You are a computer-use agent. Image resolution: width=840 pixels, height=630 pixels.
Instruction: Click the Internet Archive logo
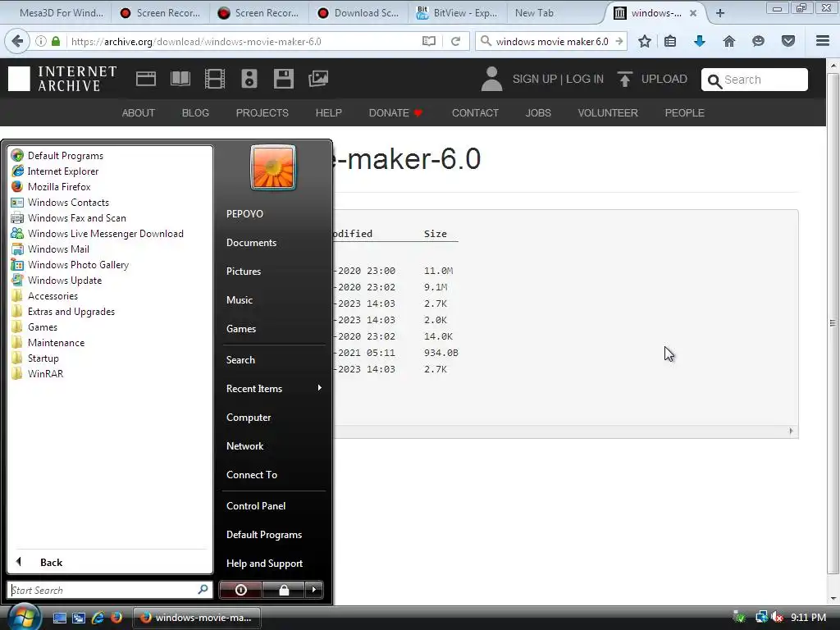click(62, 79)
